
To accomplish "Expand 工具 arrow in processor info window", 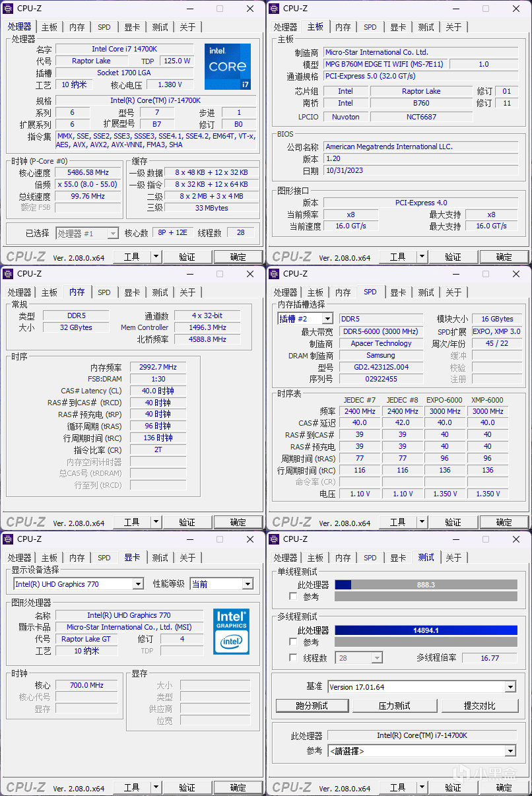I will pos(156,257).
